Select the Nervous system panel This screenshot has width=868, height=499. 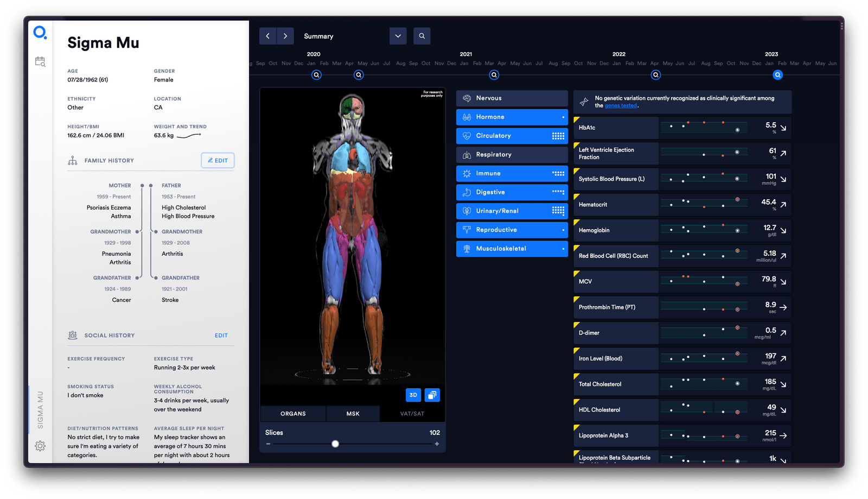(510, 98)
